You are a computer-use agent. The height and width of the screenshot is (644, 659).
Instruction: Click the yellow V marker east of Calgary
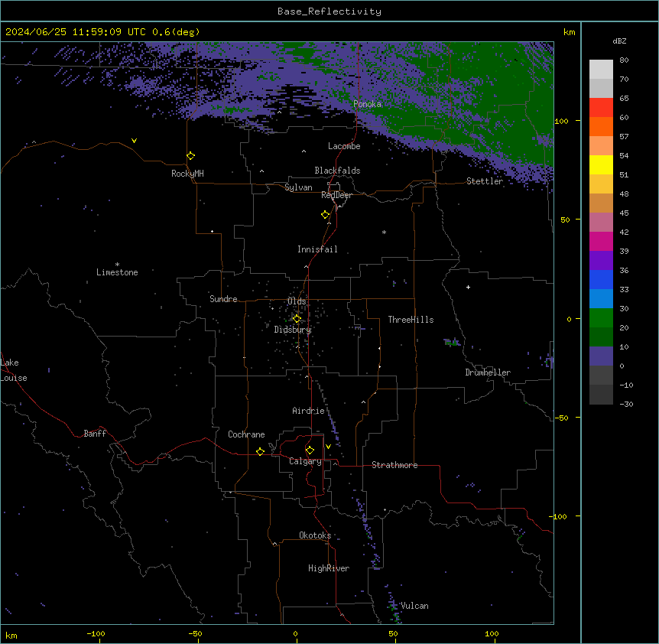[x=328, y=447]
